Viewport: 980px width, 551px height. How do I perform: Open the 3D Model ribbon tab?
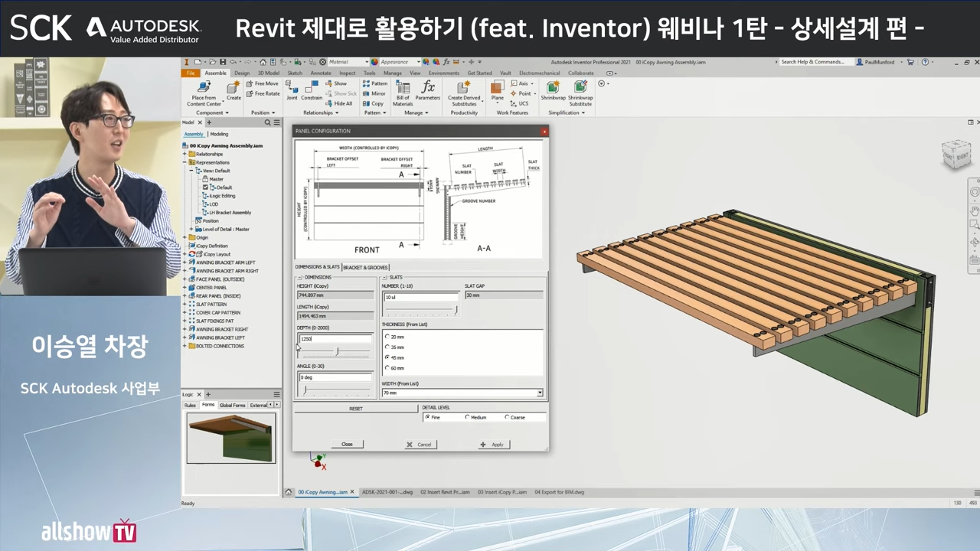click(x=269, y=73)
